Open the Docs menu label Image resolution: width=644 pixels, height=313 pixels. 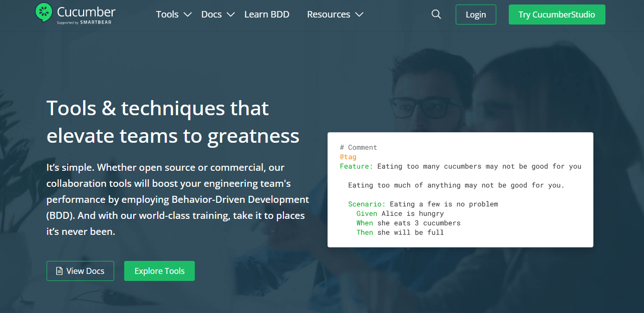211,15
